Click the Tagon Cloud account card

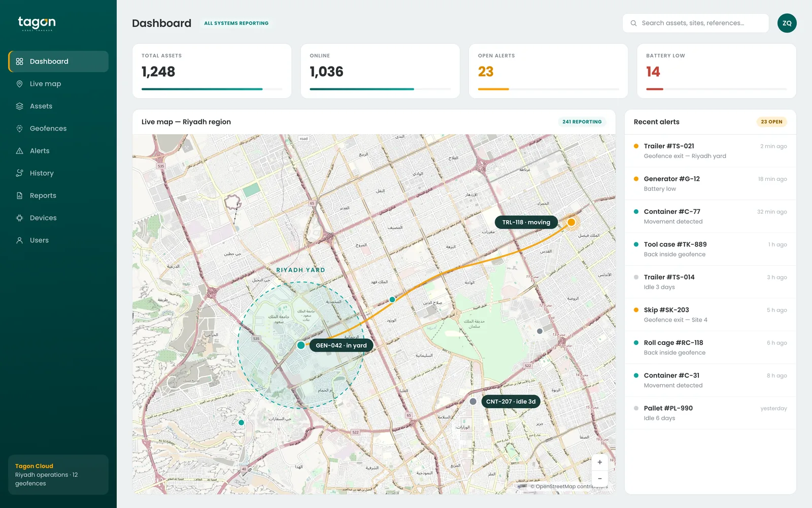(58, 474)
